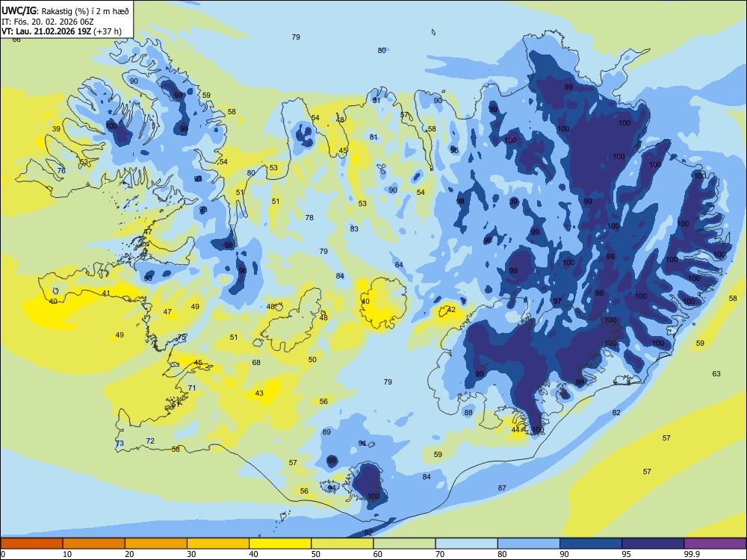Click the humidity value '39' on the map
747x560 pixels.
pos(56,129)
